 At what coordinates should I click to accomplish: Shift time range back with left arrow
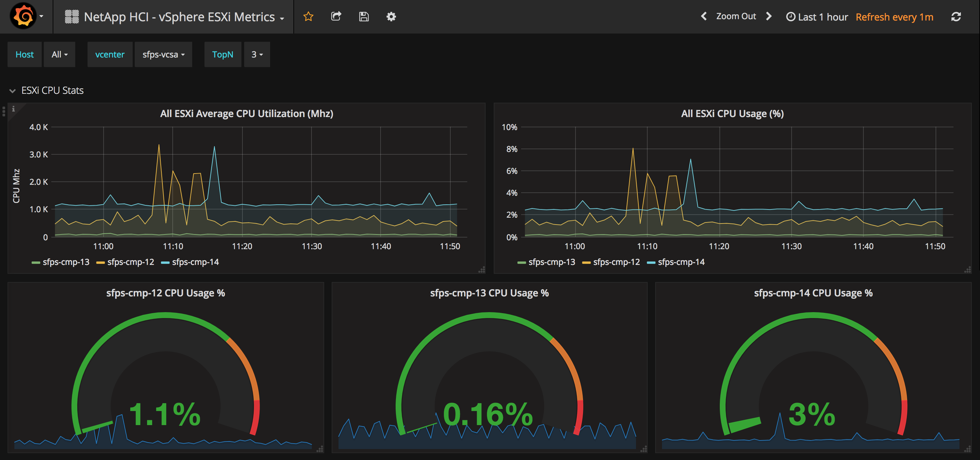click(x=704, y=16)
